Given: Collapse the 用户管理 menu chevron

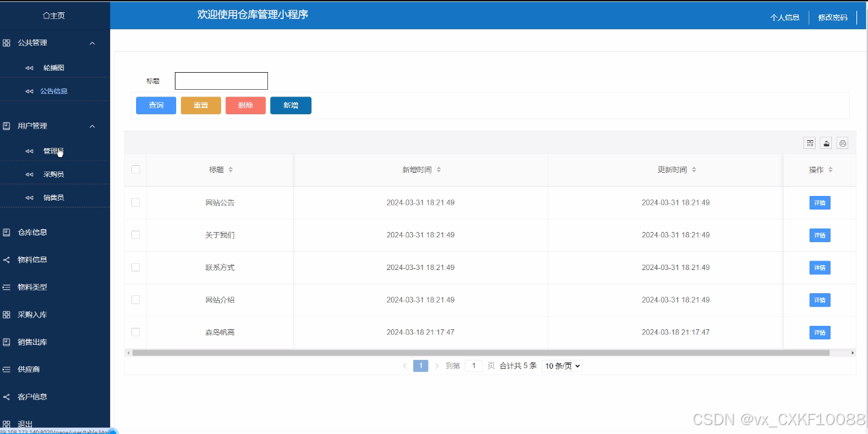Looking at the screenshot, I should 93,126.
